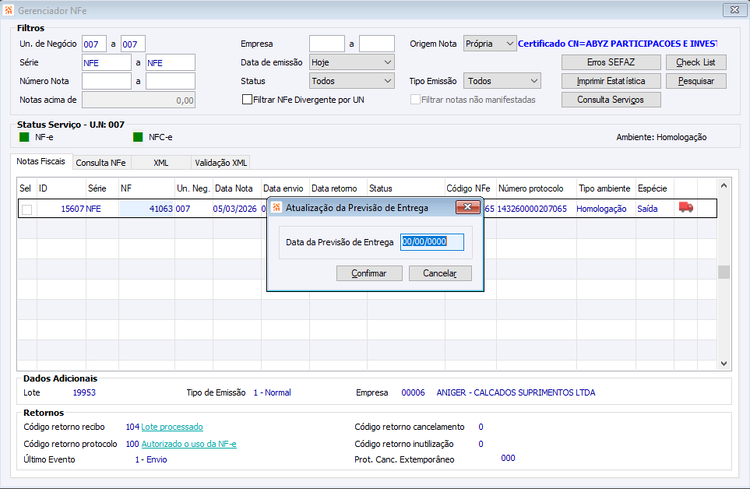
Task: Click the Check List button
Action: 696,62
